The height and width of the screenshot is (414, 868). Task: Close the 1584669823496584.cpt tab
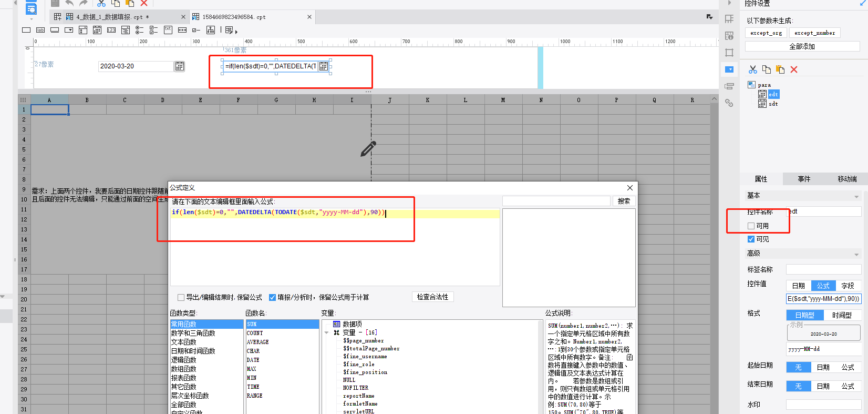pyautogui.click(x=309, y=17)
